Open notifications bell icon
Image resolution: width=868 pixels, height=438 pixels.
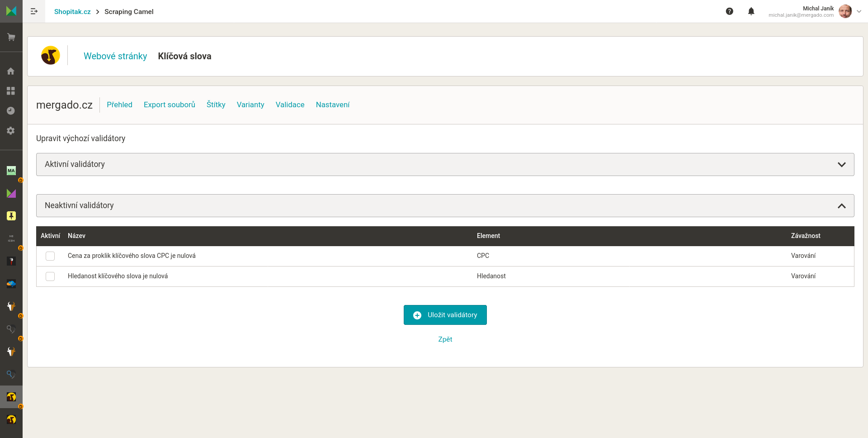(751, 11)
